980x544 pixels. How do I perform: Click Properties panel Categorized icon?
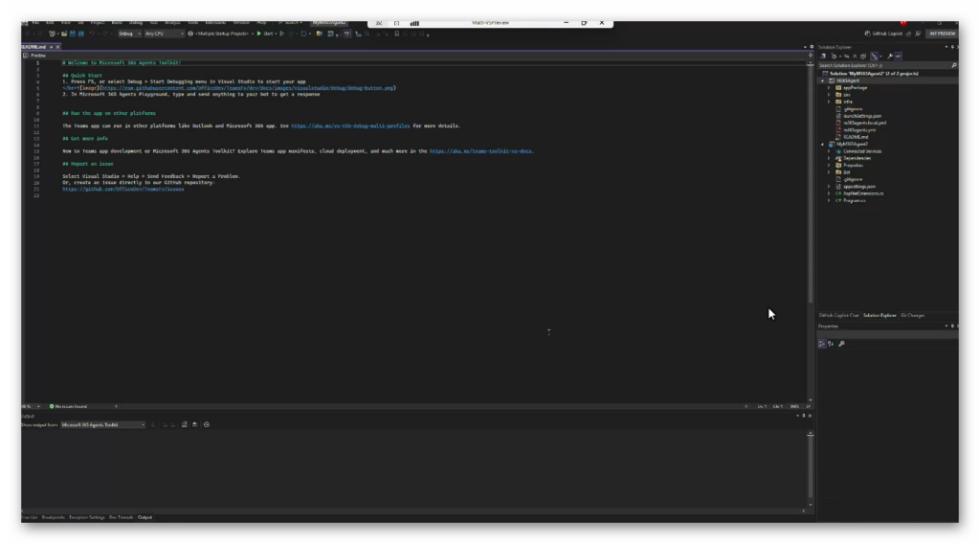tap(822, 344)
